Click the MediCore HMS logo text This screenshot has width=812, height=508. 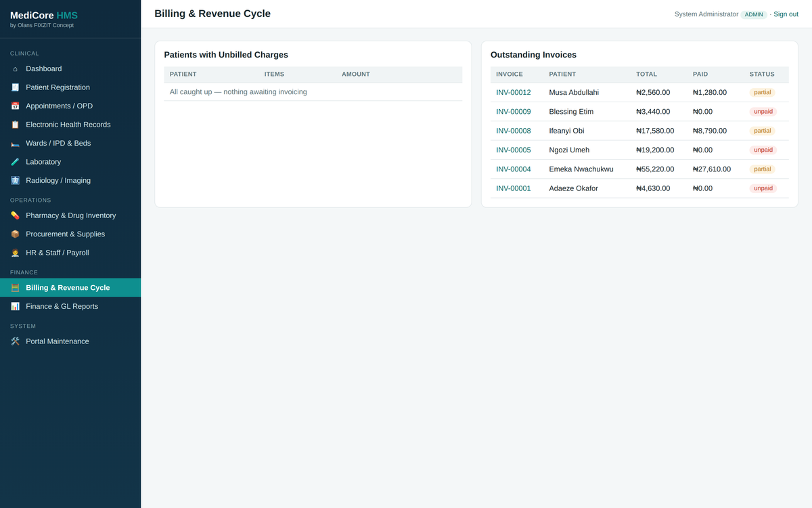click(44, 16)
